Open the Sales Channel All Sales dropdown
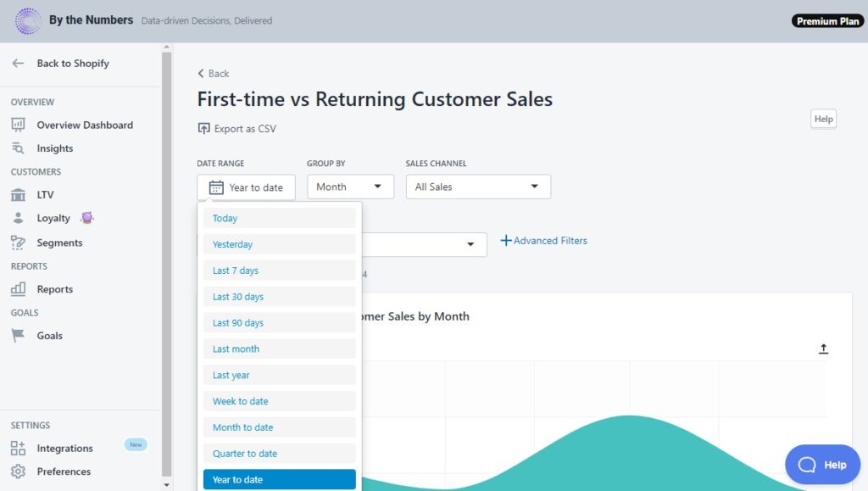This screenshot has height=491, width=868. point(478,187)
